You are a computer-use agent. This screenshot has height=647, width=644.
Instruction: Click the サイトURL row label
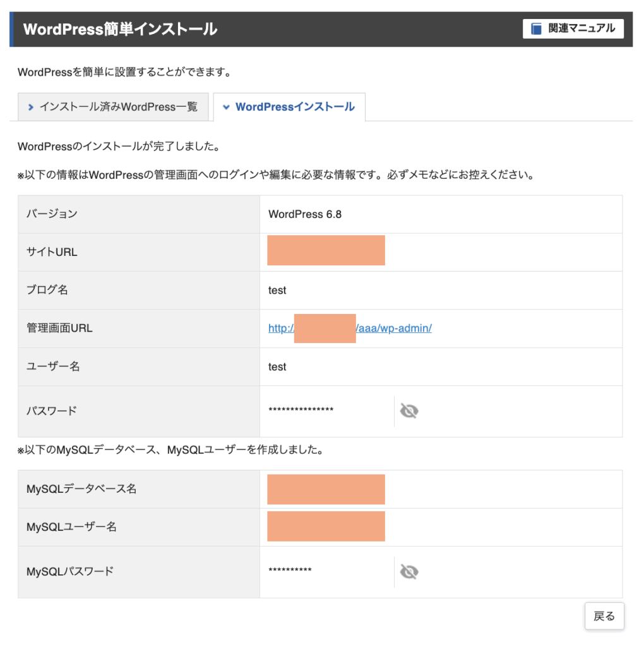[52, 251]
